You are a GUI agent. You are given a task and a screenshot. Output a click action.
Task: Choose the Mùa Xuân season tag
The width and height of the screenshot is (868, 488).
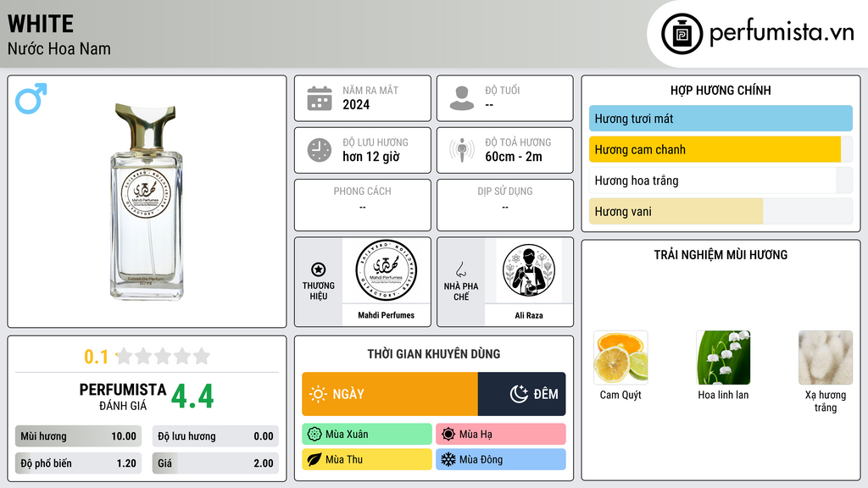(x=367, y=435)
